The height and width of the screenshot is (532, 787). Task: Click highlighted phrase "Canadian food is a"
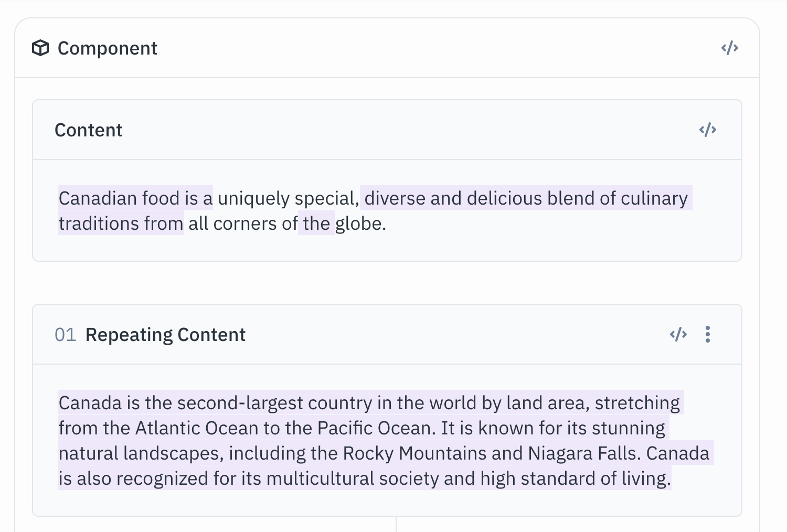coord(135,198)
